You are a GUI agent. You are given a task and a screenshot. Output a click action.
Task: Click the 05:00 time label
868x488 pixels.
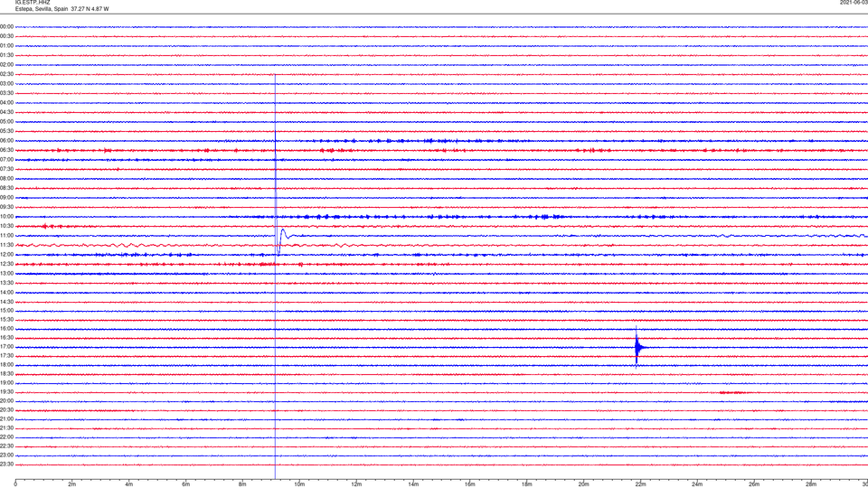6,122
